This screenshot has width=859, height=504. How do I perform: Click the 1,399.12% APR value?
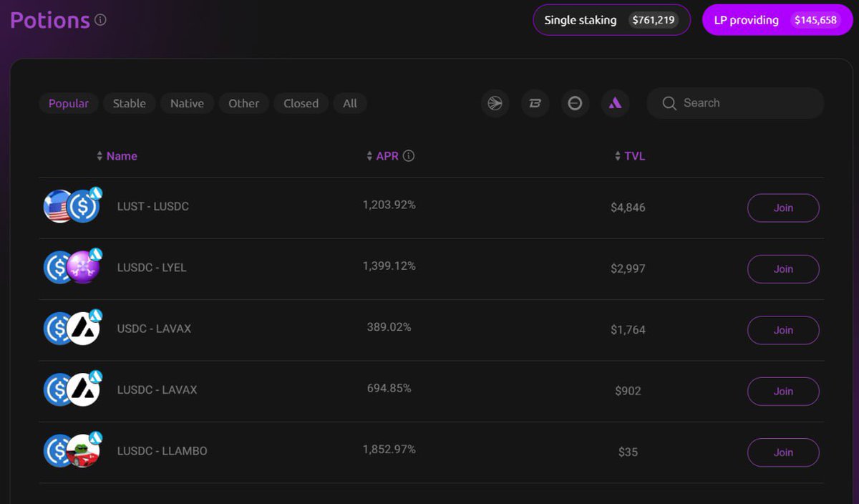(389, 266)
